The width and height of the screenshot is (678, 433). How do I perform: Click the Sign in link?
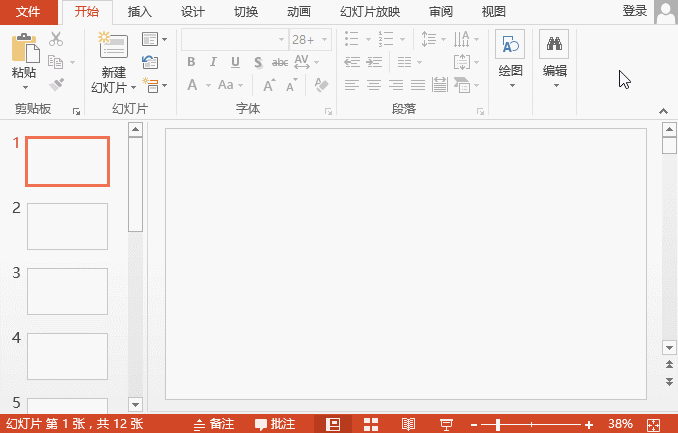point(634,11)
